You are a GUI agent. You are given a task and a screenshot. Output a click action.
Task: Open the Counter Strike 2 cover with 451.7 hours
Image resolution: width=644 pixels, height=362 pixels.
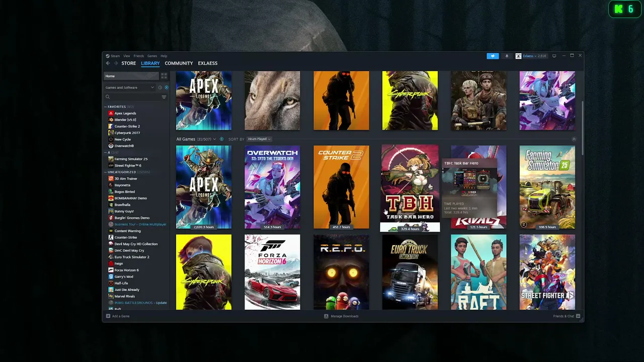click(x=341, y=187)
